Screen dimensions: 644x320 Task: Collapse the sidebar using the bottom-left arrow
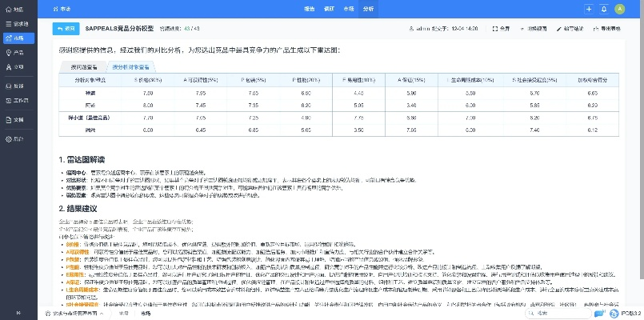[18, 313]
